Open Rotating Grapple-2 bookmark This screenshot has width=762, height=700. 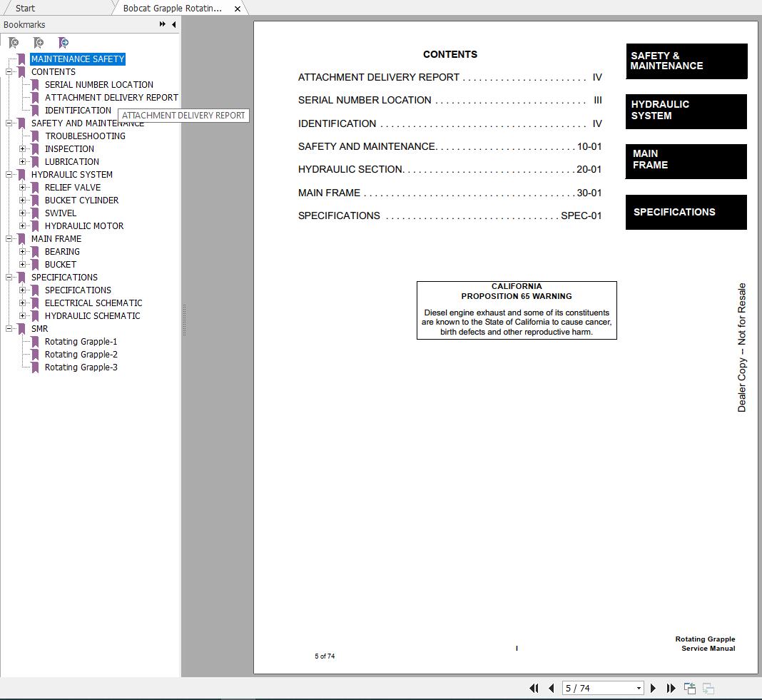81,355
